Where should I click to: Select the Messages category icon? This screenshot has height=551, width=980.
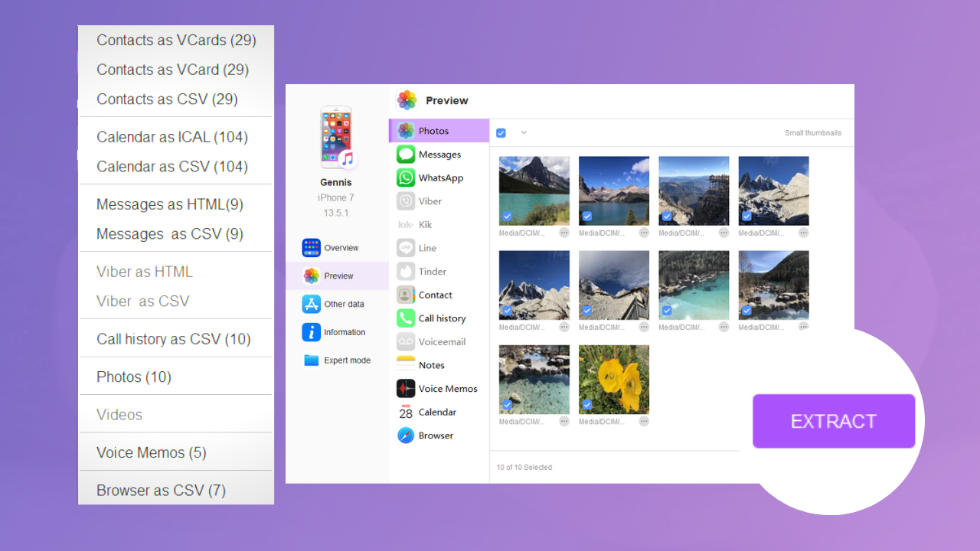click(406, 155)
